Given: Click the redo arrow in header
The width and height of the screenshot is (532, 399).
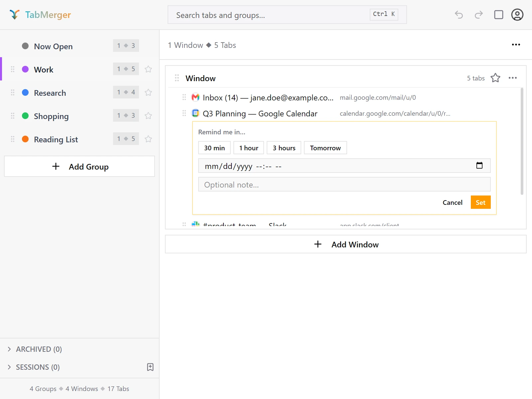Looking at the screenshot, I should 479,15.
